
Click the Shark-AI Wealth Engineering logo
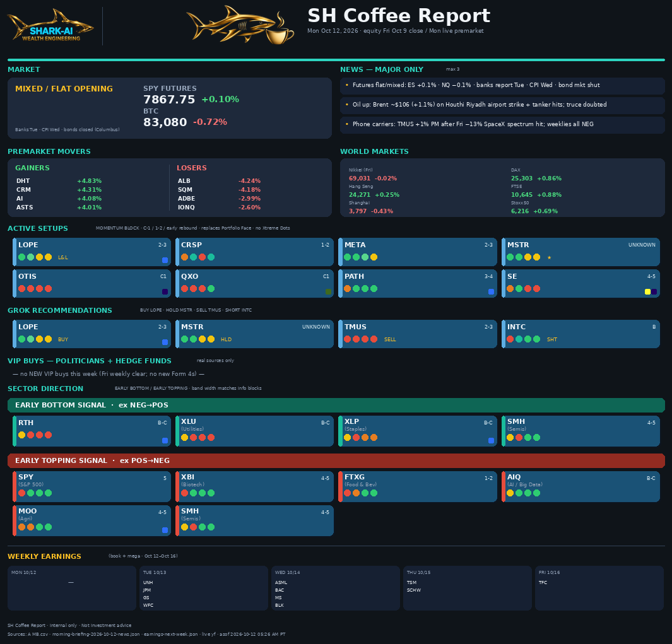point(50,26)
